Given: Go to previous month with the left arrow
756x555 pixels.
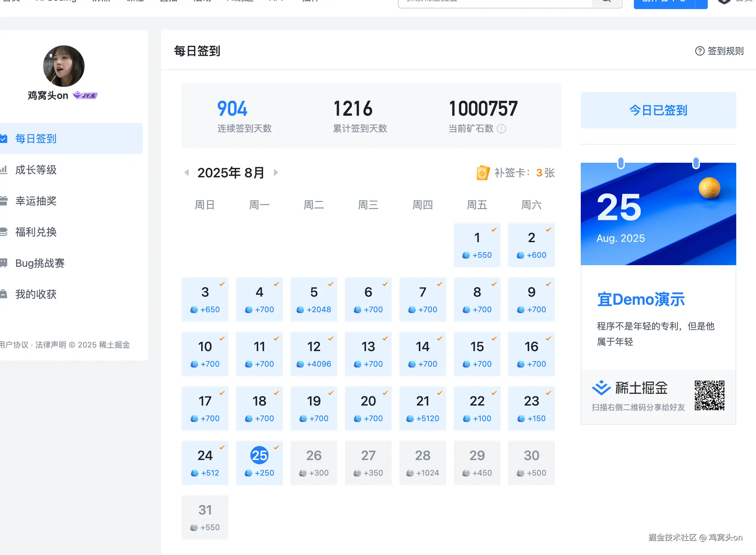Looking at the screenshot, I should coord(187,172).
